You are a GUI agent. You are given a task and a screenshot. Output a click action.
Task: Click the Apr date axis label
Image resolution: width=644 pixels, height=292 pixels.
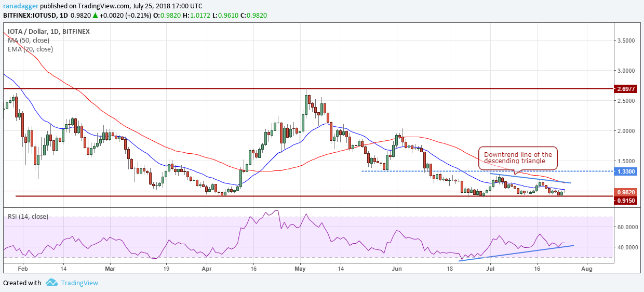pos(207,270)
